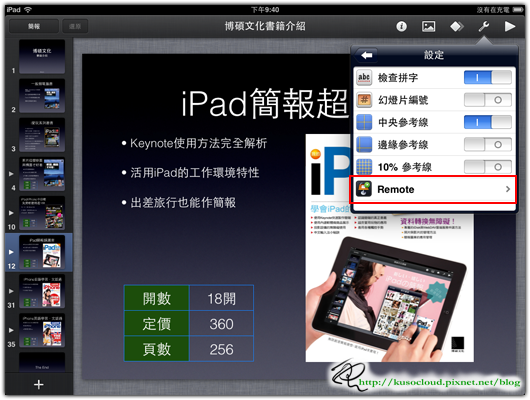Expand slide group at slide 4
The height and width of the screenshot is (400, 530).
point(11,174)
